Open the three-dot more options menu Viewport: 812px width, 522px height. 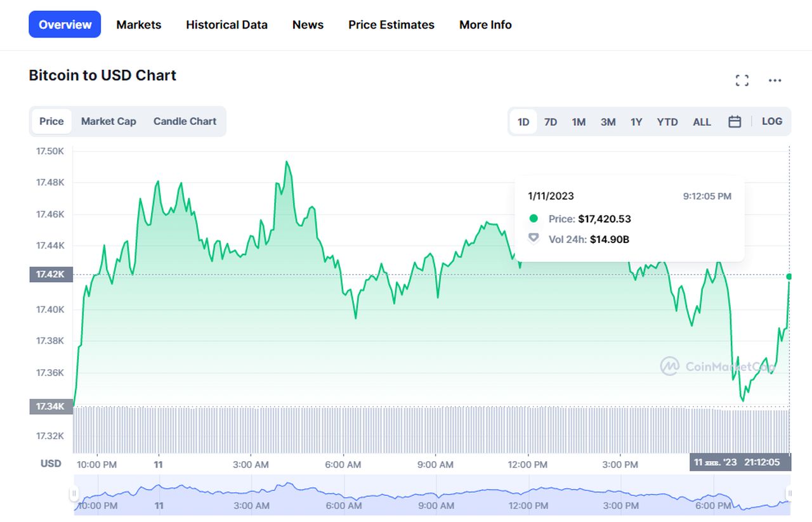coord(775,81)
